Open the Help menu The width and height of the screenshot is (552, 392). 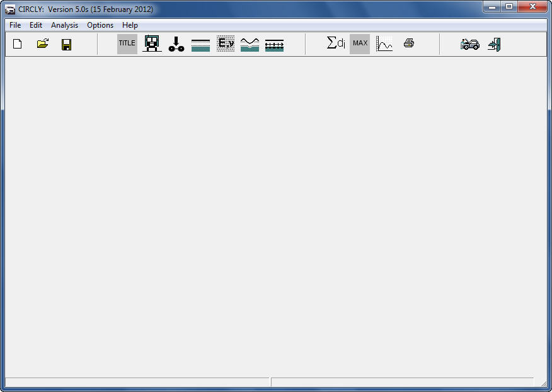130,25
